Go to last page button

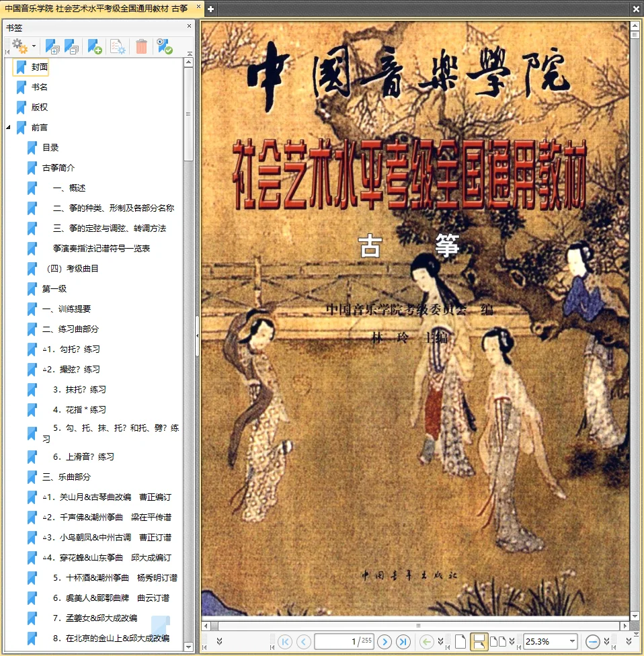pyautogui.click(x=403, y=641)
